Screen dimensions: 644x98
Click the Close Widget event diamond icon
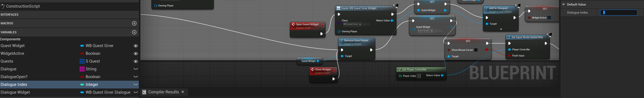(x=313, y=69)
